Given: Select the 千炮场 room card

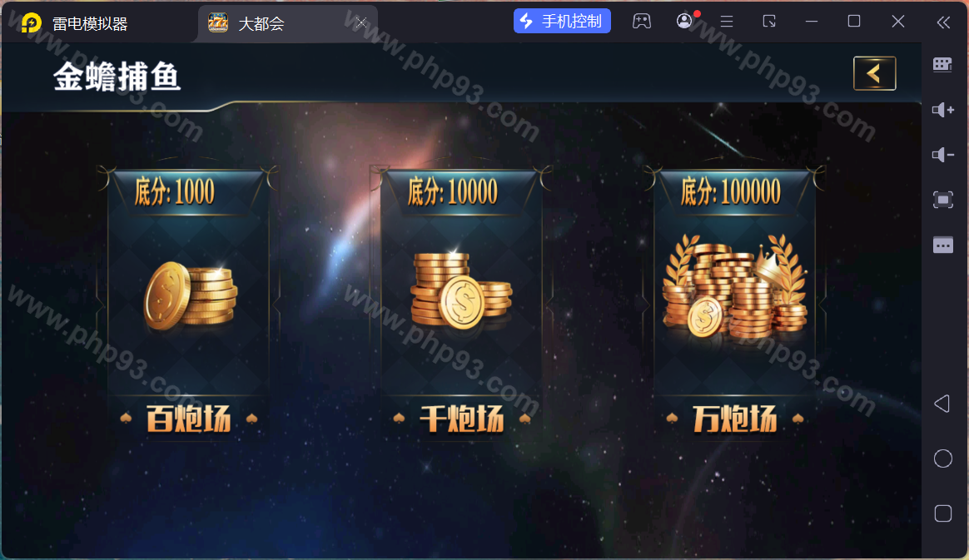Looking at the screenshot, I should 460,305.
